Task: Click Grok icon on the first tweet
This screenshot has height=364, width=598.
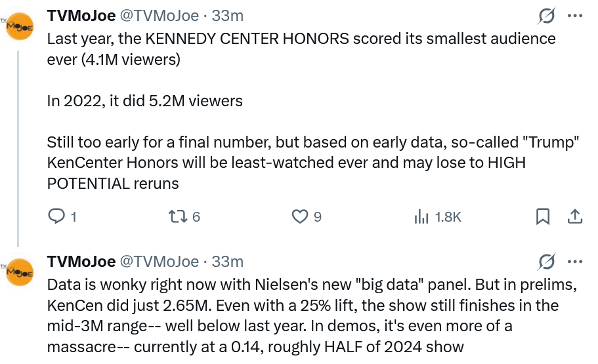Action: (x=546, y=16)
